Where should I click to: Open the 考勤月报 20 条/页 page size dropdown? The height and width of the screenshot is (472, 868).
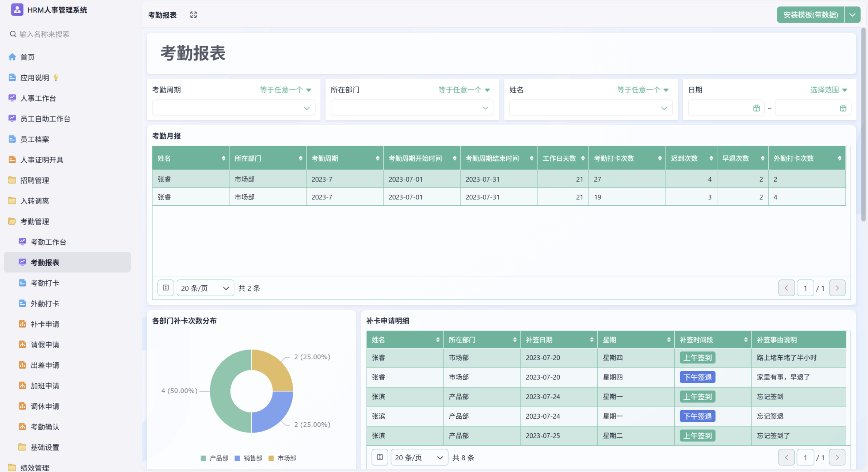pyautogui.click(x=205, y=288)
